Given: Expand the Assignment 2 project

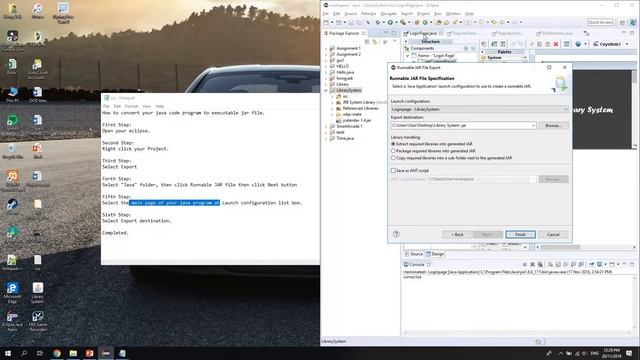Looking at the screenshot, I should [x=326, y=54].
